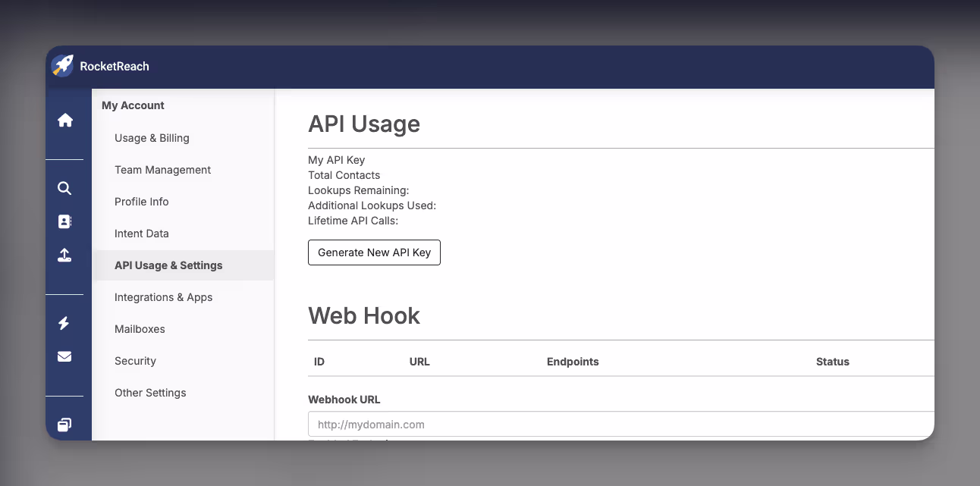Viewport: 980px width, 486px height.
Task: Open the lightning bolt icon in sidebar
Action: (x=64, y=323)
